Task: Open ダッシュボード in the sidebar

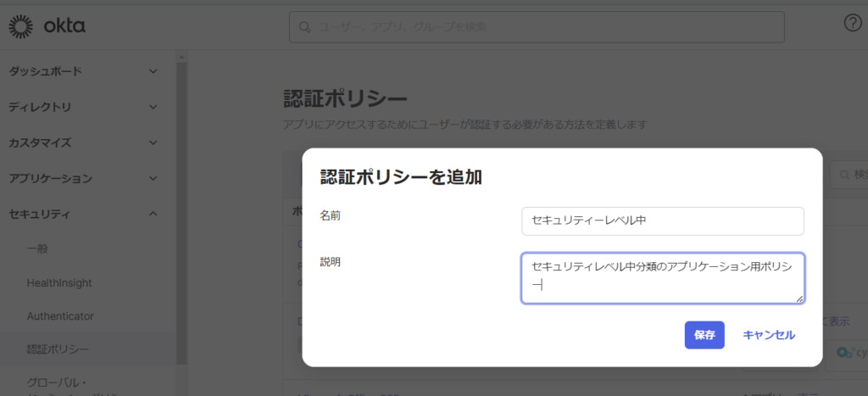Action: [x=46, y=71]
